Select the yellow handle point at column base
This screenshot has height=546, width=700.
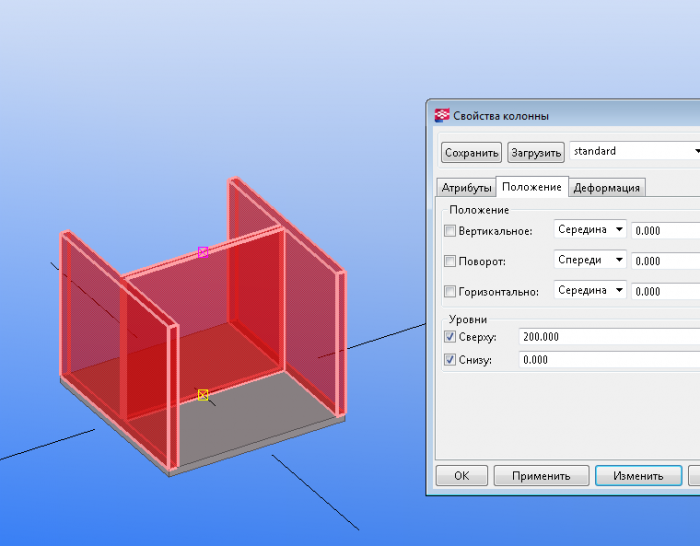(203, 395)
